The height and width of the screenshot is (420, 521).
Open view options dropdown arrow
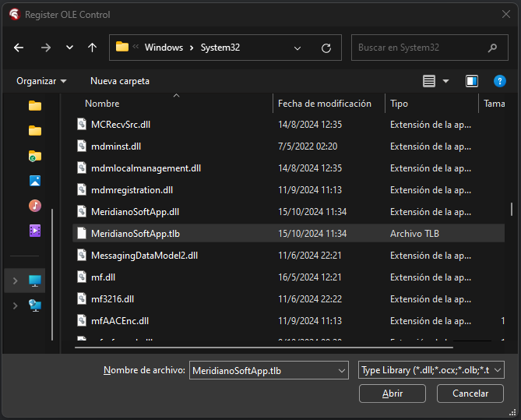446,81
